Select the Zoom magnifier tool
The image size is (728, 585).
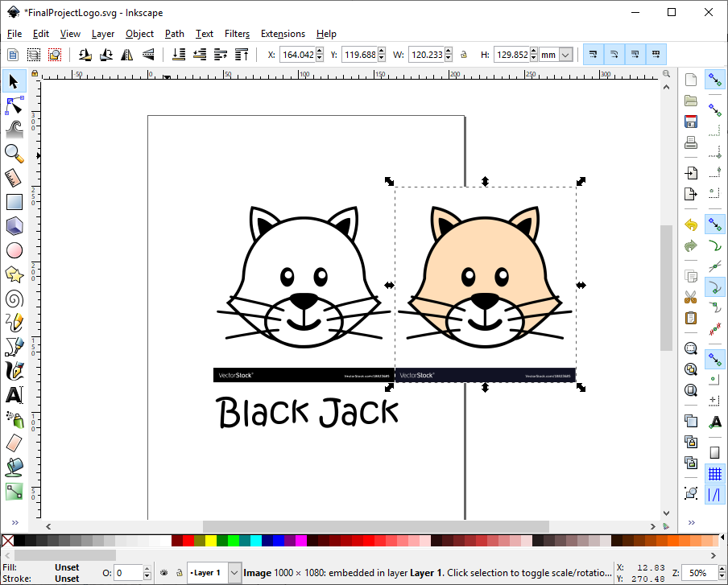coord(14,154)
